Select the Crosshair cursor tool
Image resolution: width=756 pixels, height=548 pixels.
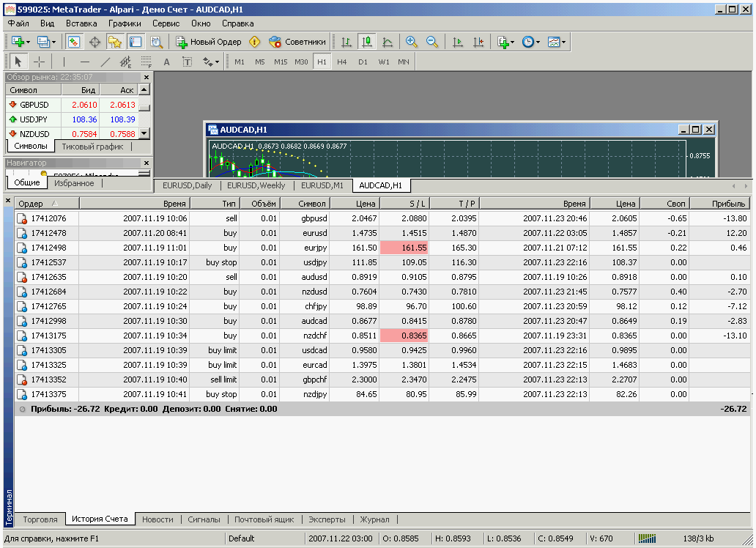point(39,62)
